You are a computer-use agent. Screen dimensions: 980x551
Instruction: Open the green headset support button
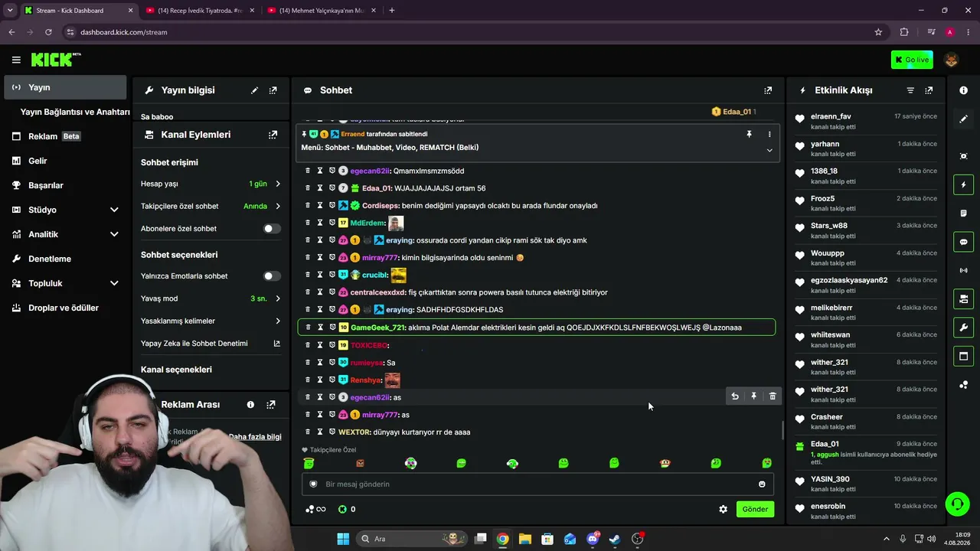pos(957,504)
